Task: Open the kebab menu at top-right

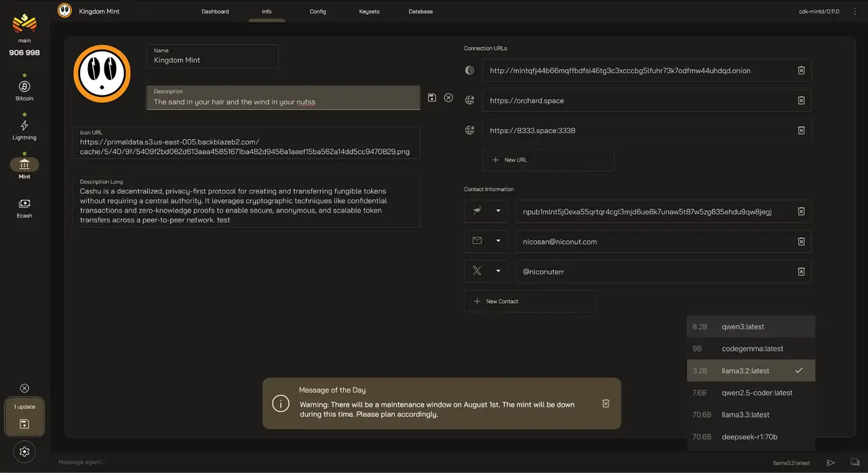Action: (x=855, y=11)
